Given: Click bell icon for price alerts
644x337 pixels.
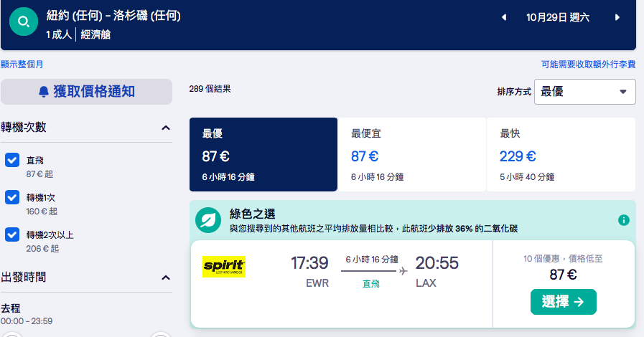Looking at the screenshot, I should pyautogui.click(x=45, y=92).
